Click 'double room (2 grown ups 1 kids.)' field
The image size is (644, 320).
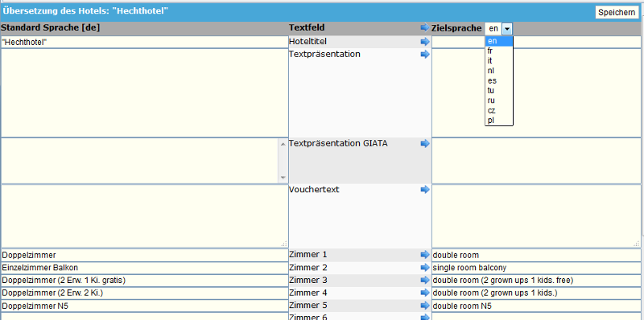536,293
